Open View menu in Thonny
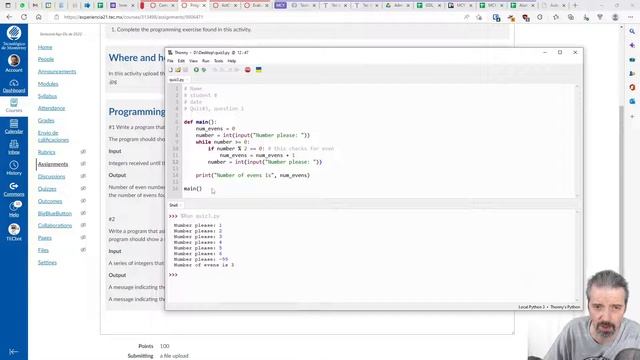The image size is (640, 360). pos(193,61)
